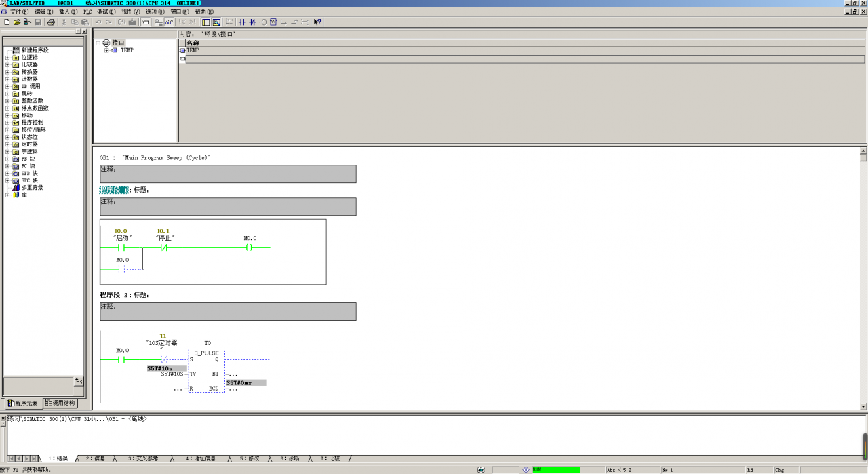Expand the TEMP node in interface tree

tap(106, 50)
